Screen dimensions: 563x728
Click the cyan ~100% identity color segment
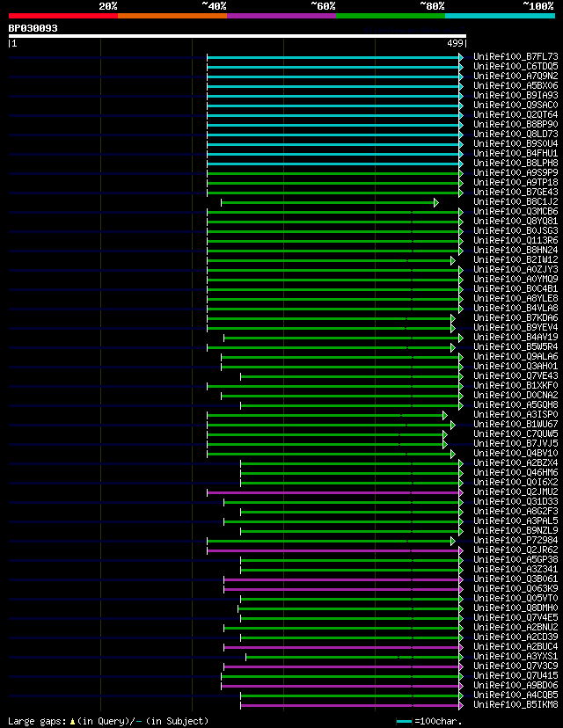pos(501,16)
